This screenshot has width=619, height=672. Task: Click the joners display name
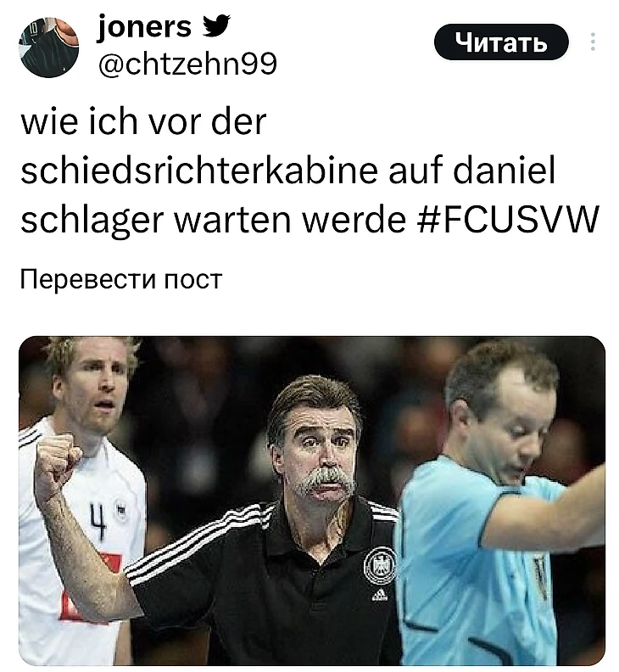point(145,26)
